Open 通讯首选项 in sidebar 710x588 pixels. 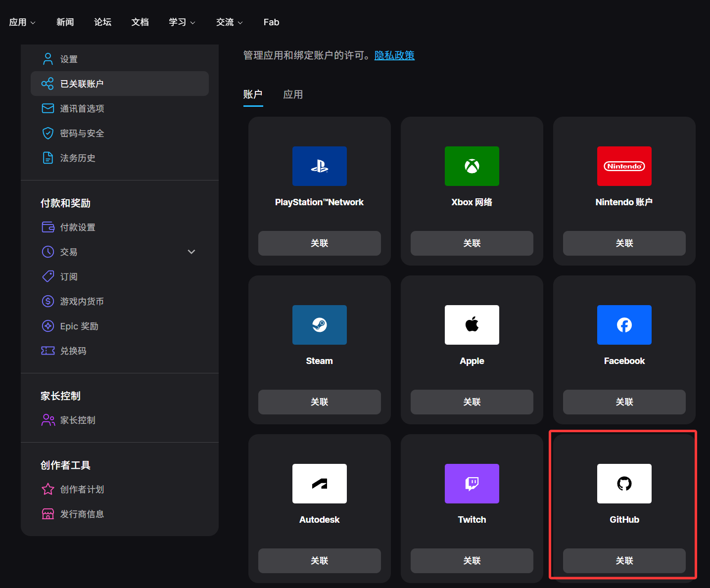click(120, 108)
